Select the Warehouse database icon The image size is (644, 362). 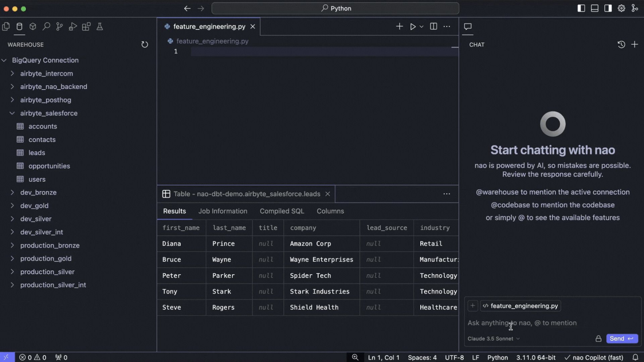point(19,26)
